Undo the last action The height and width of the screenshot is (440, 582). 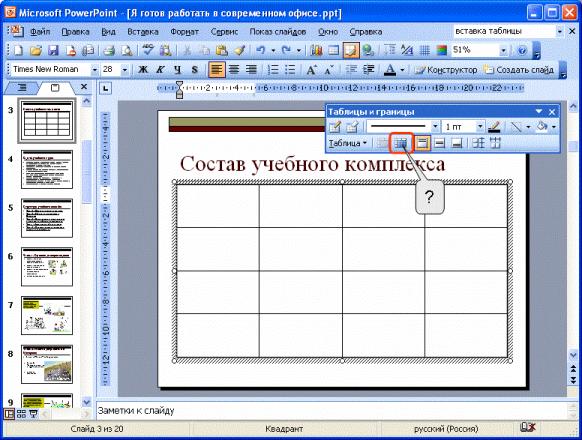coord(261,50)
